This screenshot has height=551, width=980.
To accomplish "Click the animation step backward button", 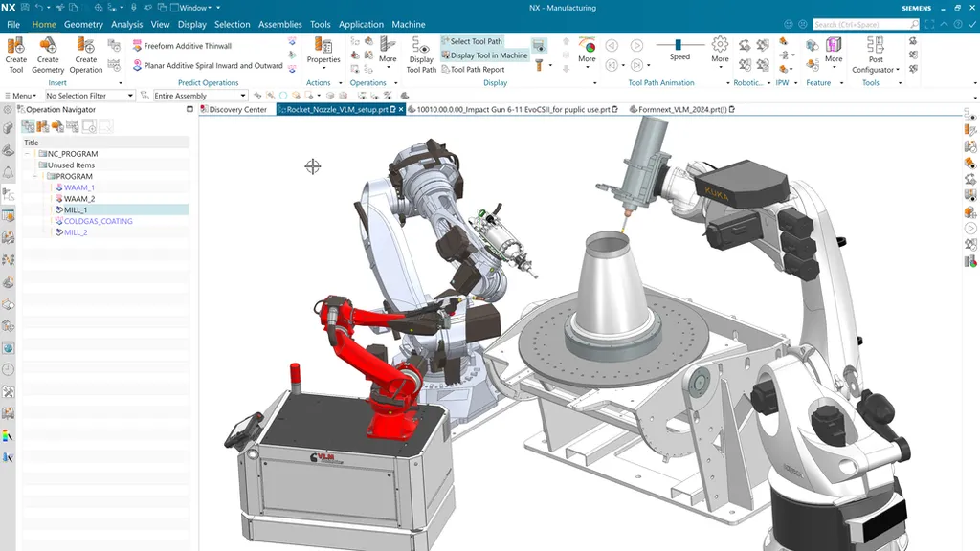I will coord(612,46).
